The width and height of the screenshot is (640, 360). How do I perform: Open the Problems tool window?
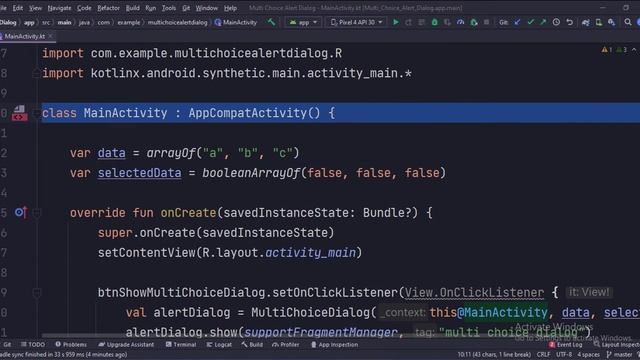[x=71, y=344]
